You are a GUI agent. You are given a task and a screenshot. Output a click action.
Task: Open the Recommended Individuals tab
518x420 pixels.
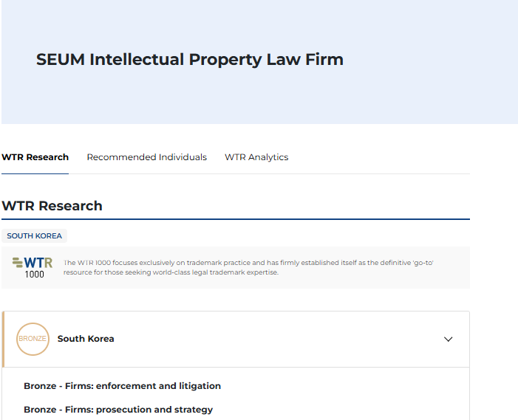(146, 157)
